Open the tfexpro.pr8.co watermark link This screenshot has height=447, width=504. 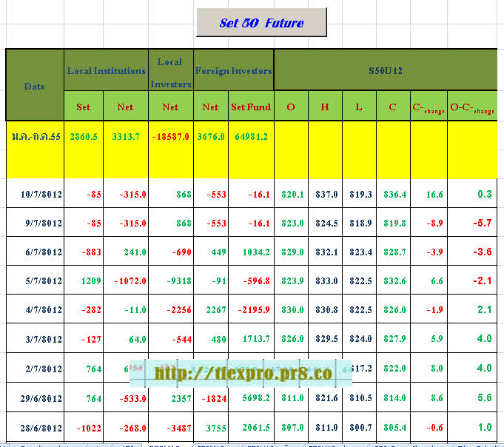click(x=242, y=374)
